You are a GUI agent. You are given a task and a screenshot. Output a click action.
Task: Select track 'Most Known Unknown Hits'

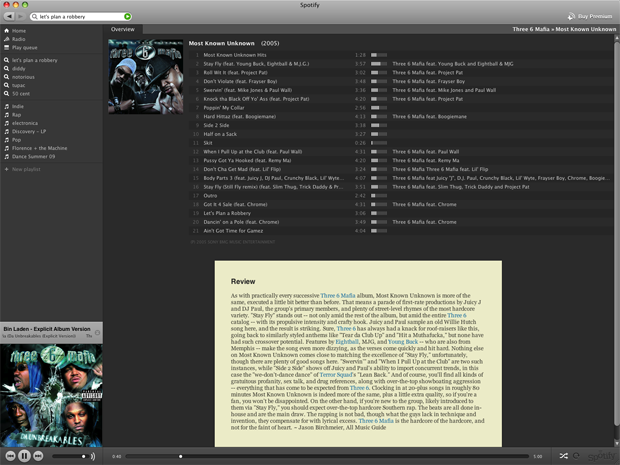click(235, 55)
